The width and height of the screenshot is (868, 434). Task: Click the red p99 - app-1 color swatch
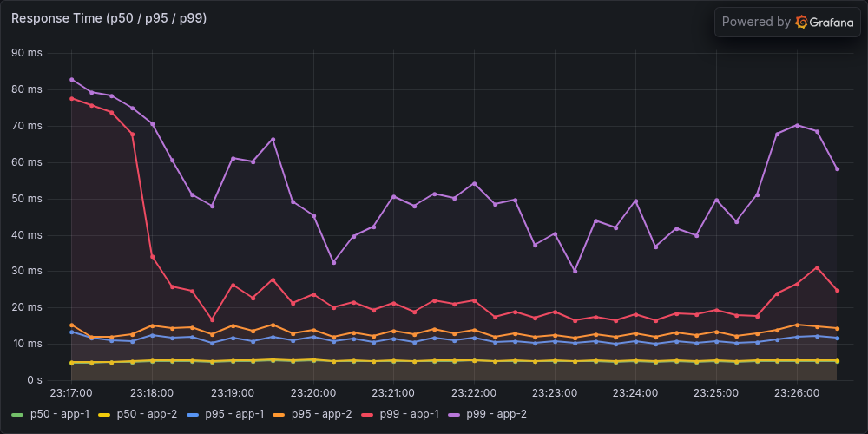(x=367, y=414)
